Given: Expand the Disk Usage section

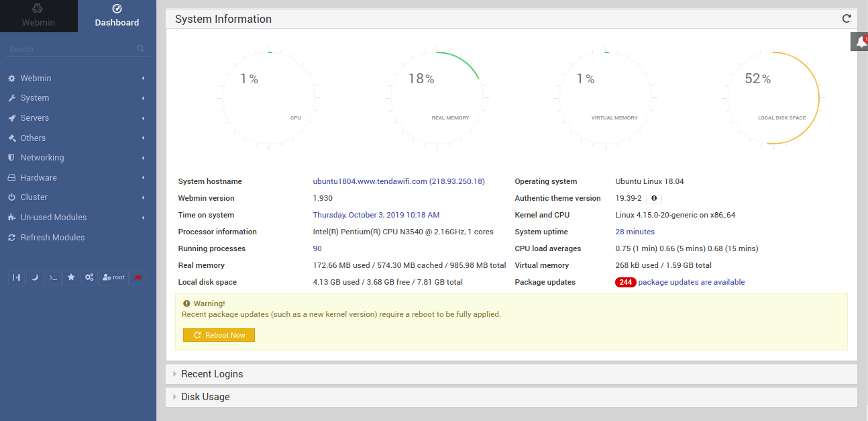Looking at the screenshot, I should 205,397.
